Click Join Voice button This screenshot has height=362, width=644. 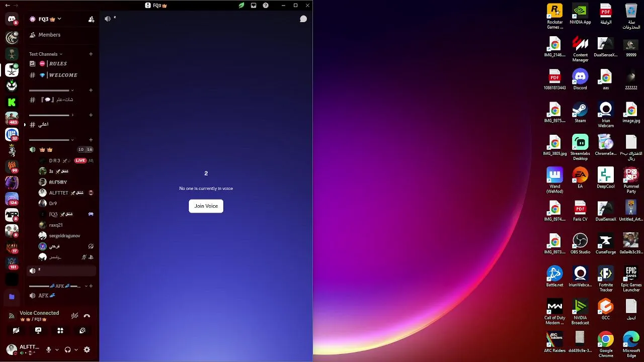(x=206, y=206)
